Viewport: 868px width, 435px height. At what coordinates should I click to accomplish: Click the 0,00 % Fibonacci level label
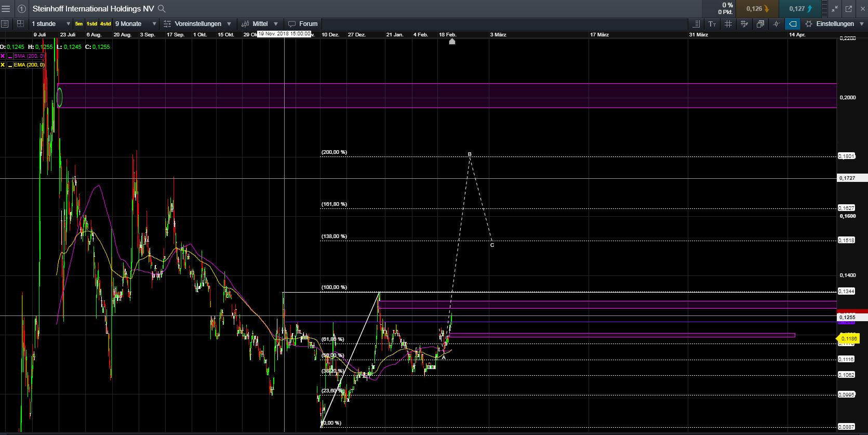[x=331, y=423]
